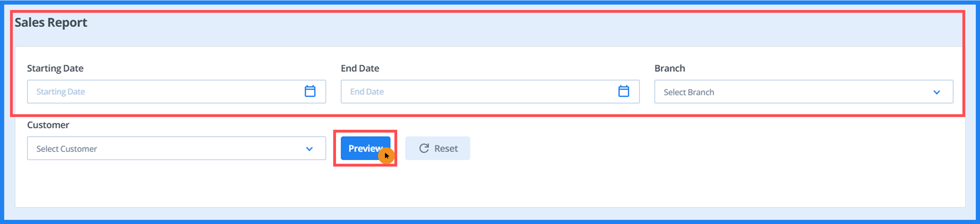Expand the Customer dropdown chevron arrow
The height and width of the screenshot is (224, 980).
pyautogui.click(x=309, y=149)
